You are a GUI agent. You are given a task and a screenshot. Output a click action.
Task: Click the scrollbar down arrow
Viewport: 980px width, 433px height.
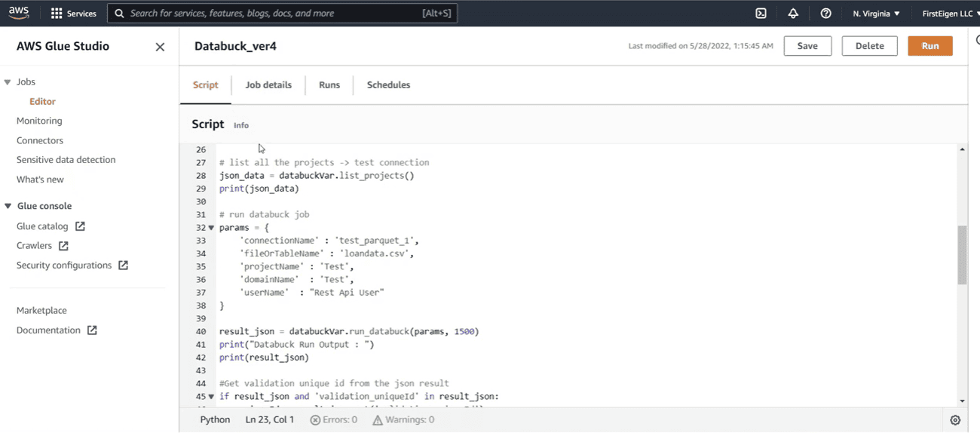[962, 401]
